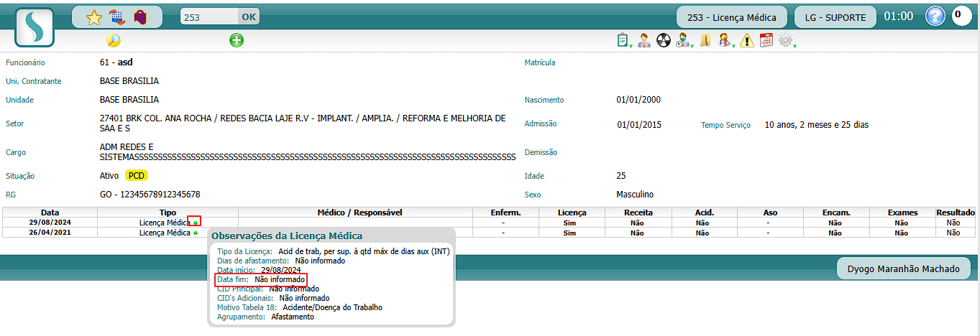Open masked worker with clock icon
Viewport: 980px width, 336px height.
coord(684,40)
